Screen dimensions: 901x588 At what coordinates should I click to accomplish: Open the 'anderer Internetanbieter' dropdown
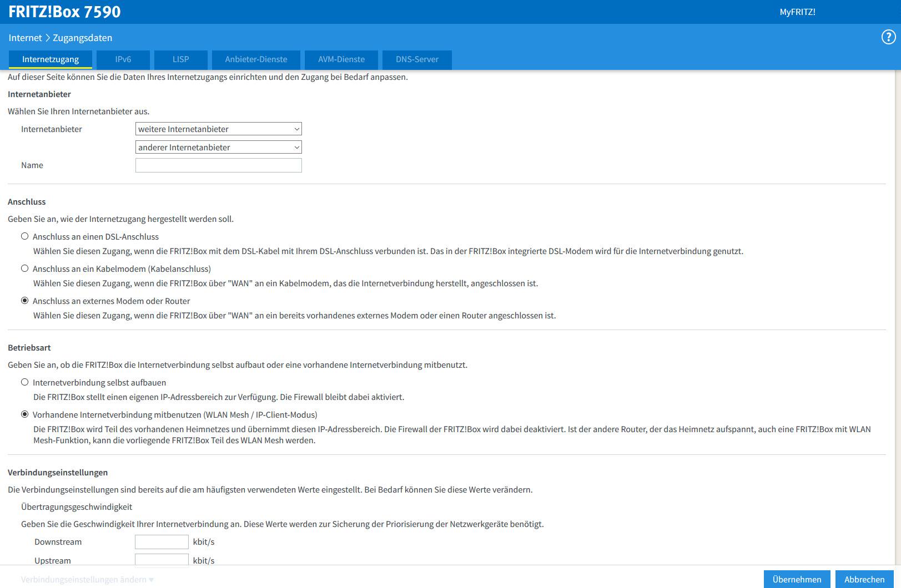coord(219,147)
